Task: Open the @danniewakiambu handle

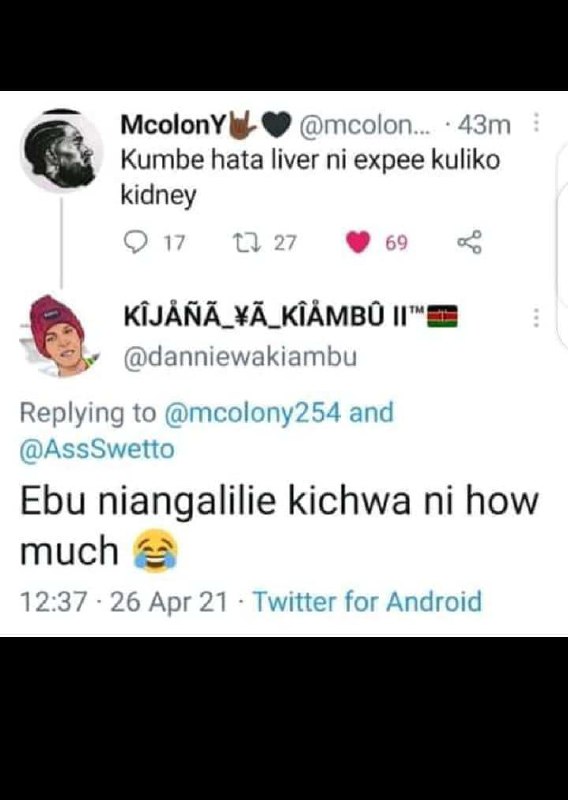Action: point(240,357)
